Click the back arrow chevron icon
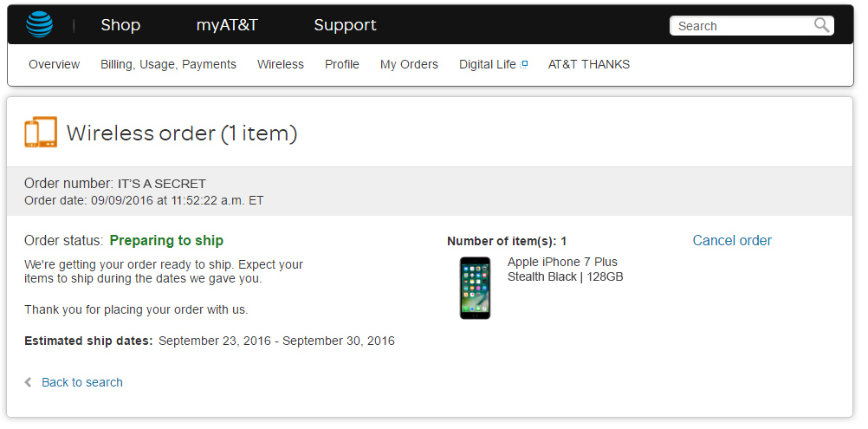Screen dimensions: 868x429 point(29,382)
